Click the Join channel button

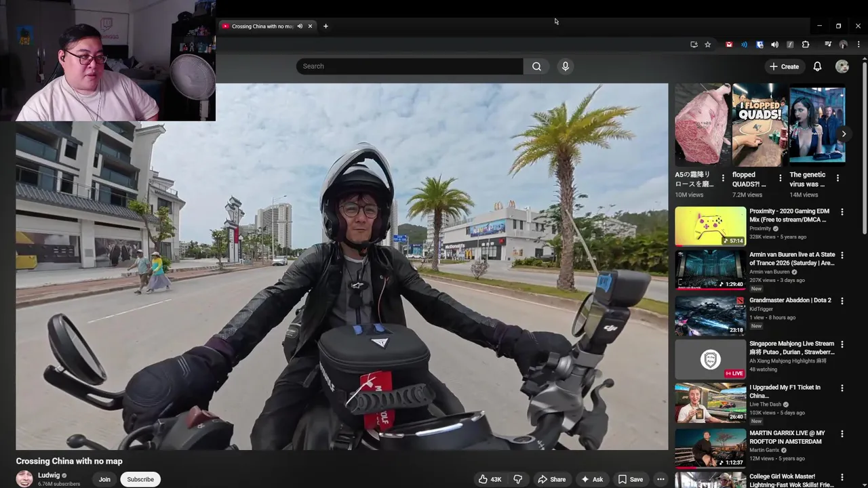pos(104,479)
